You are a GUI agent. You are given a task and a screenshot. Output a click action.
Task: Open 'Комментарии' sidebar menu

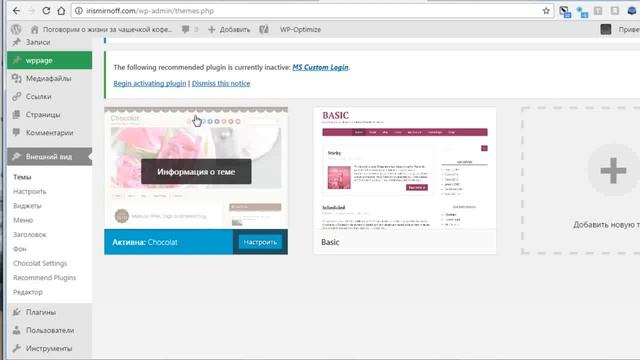pos(49,133)
